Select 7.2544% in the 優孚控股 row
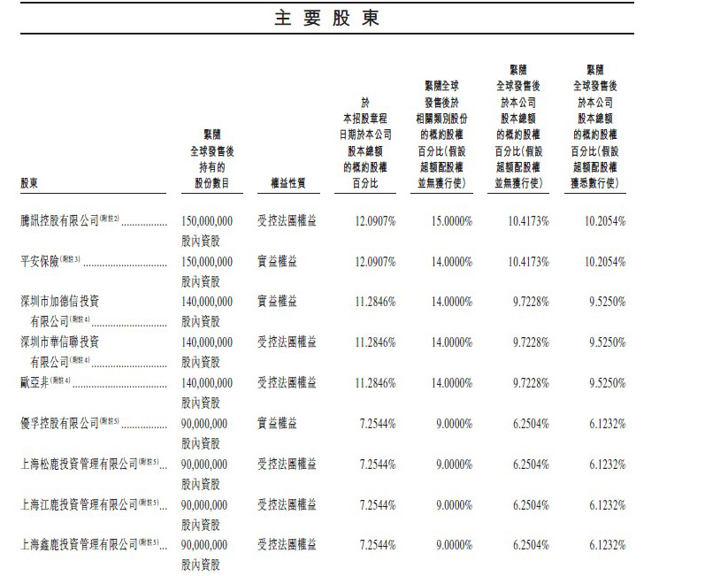The width and height of the screenshot is (728, 576). coord(378,424)
